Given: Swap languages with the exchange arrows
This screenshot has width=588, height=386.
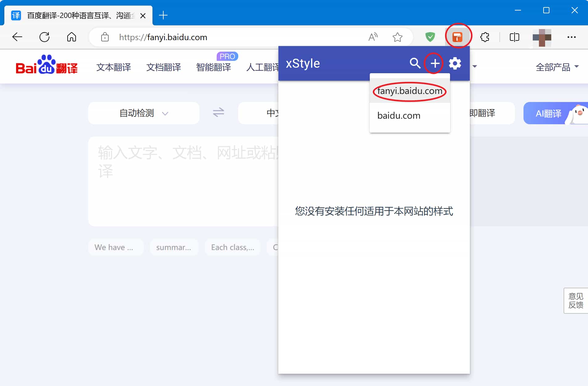Looking at the screenshot, I should (218, 112).
